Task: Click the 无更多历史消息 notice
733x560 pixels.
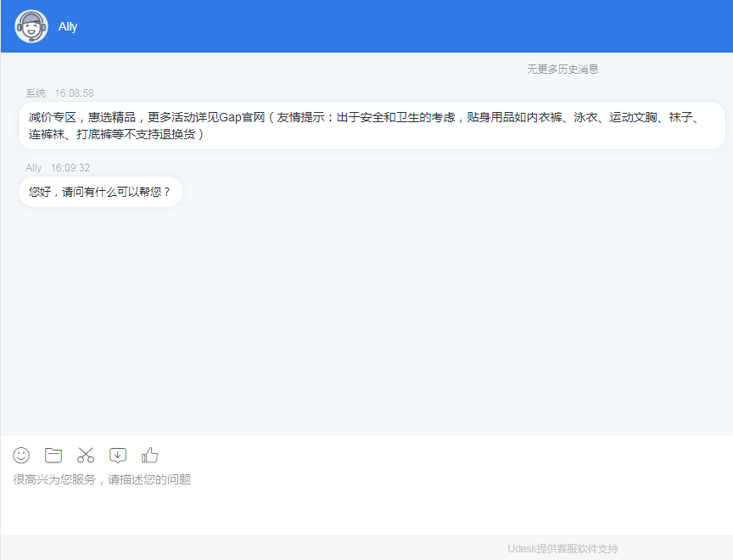Action: pos(562,69)
